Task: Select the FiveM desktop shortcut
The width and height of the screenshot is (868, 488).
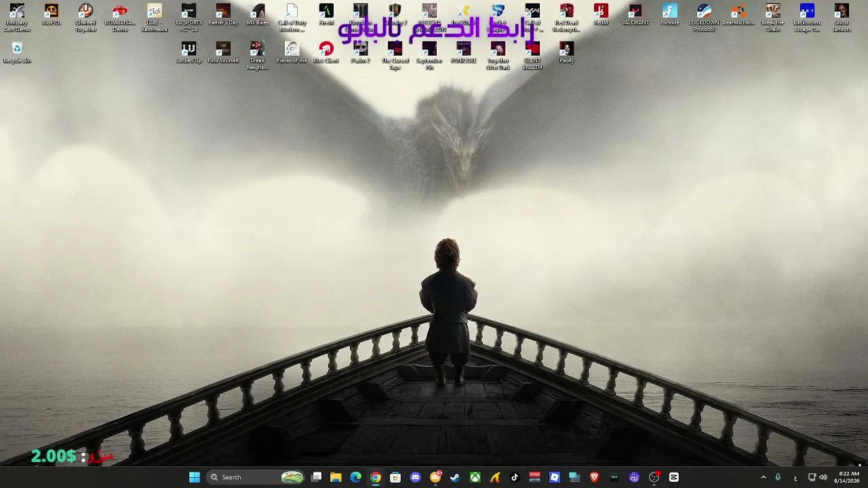Action: pos(326,16)
